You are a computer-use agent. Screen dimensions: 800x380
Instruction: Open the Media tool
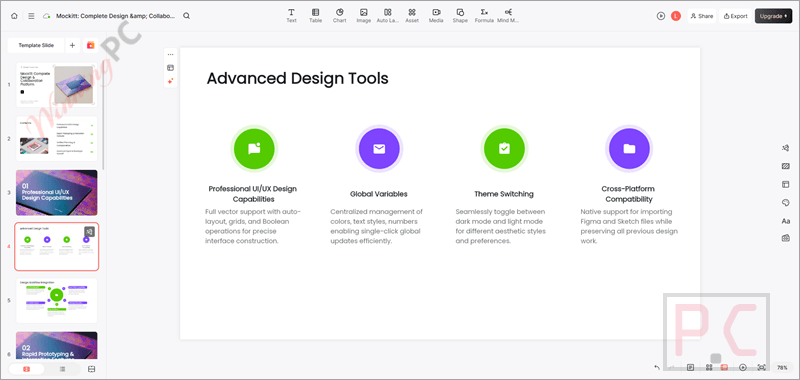tap(436, 15)
